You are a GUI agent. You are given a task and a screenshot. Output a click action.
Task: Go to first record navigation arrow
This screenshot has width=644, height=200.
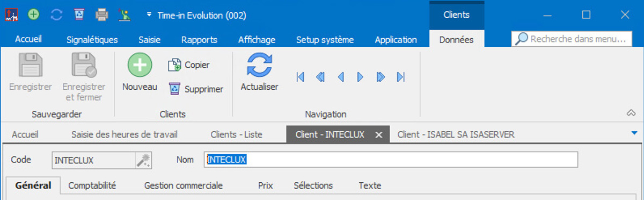301,77
